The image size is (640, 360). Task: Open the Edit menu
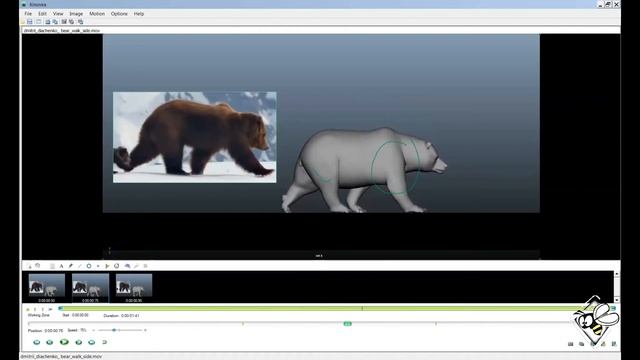tap(42, 14)
